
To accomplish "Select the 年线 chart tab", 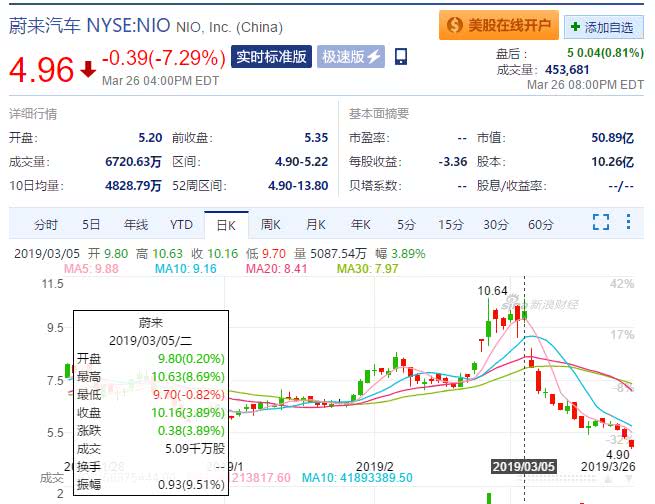I will (136, 225).
